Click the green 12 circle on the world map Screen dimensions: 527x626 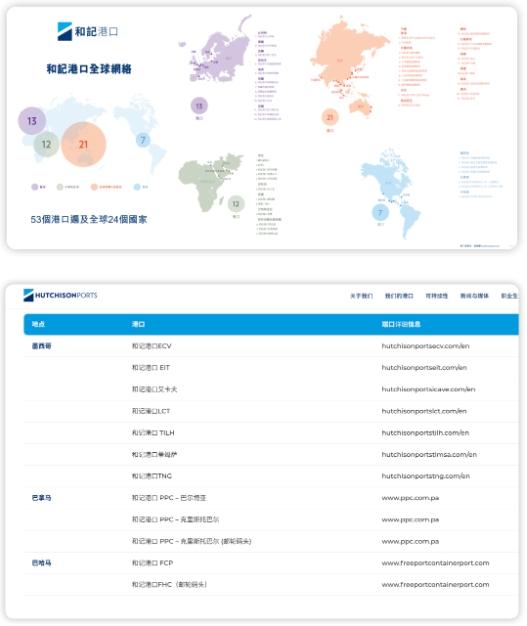[46, 144]
